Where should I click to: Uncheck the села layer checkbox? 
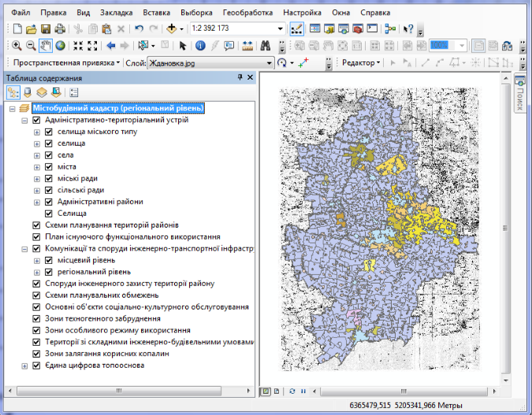(x=48, y=155)
